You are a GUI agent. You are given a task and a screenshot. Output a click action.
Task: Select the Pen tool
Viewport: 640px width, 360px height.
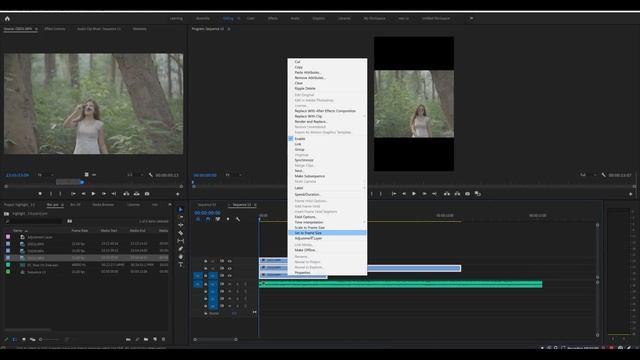point(181,249)
